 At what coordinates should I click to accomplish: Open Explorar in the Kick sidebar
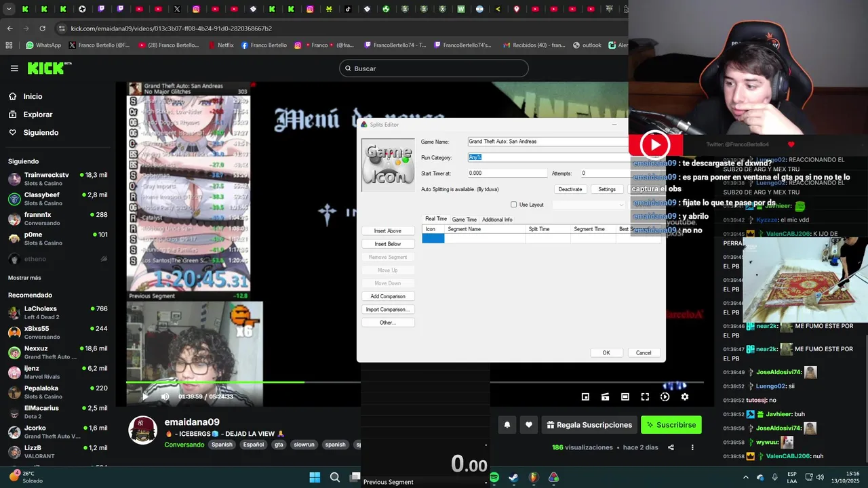(x=38, y=115)
